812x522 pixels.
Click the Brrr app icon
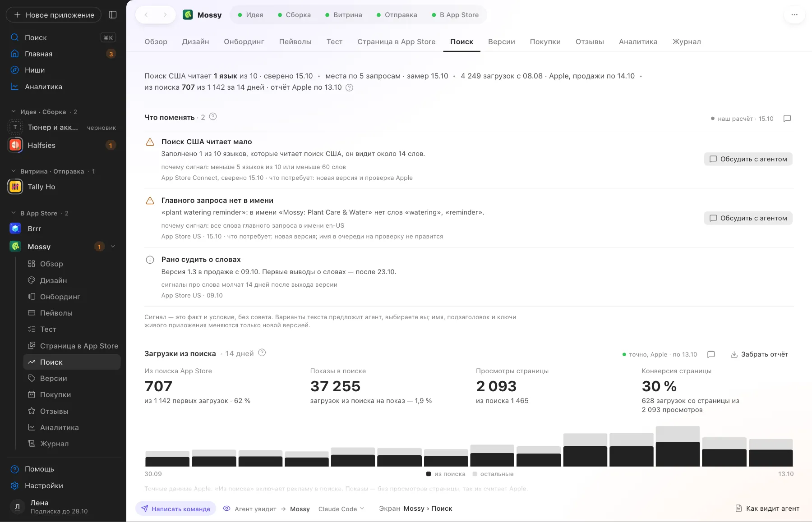[15, 229]
